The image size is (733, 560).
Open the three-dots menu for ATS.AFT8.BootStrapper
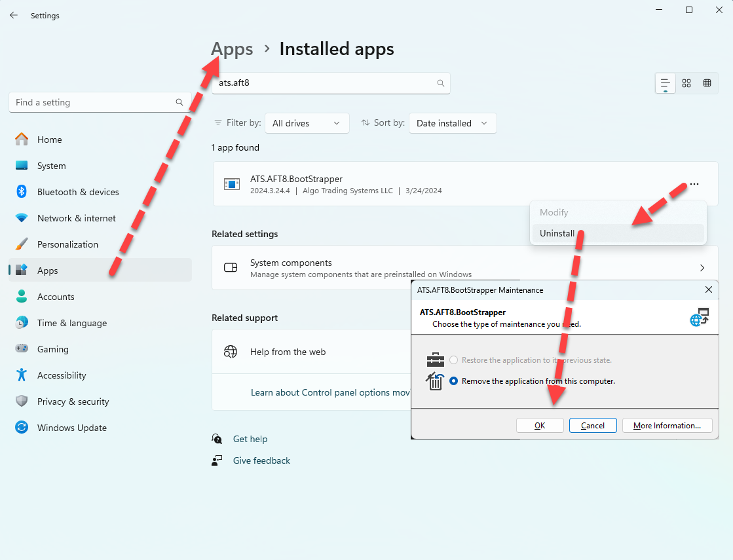(694, 183)
